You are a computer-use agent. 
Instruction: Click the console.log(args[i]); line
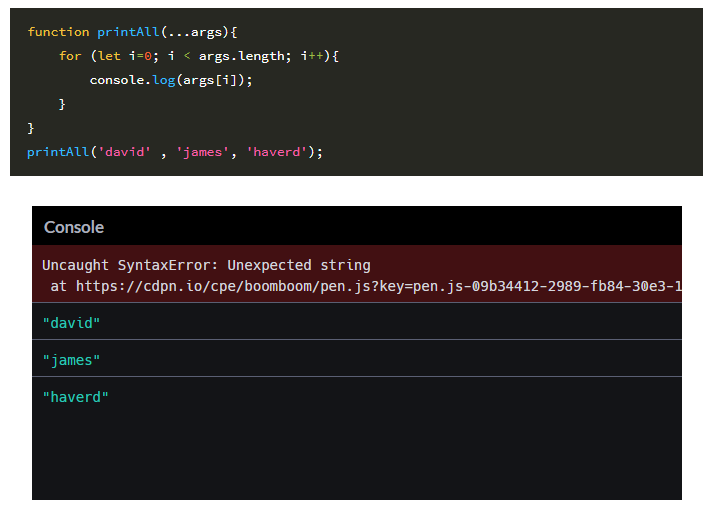(x=171, y=80)
